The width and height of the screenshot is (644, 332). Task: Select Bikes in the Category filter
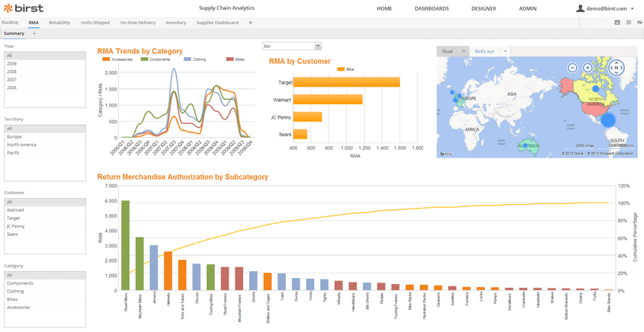tap(45, 299)
